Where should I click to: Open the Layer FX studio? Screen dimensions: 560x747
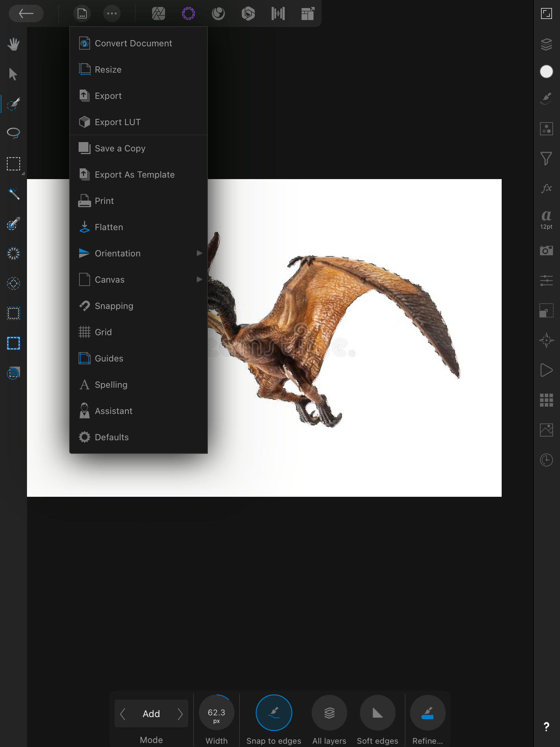click(x=547, y=189)
